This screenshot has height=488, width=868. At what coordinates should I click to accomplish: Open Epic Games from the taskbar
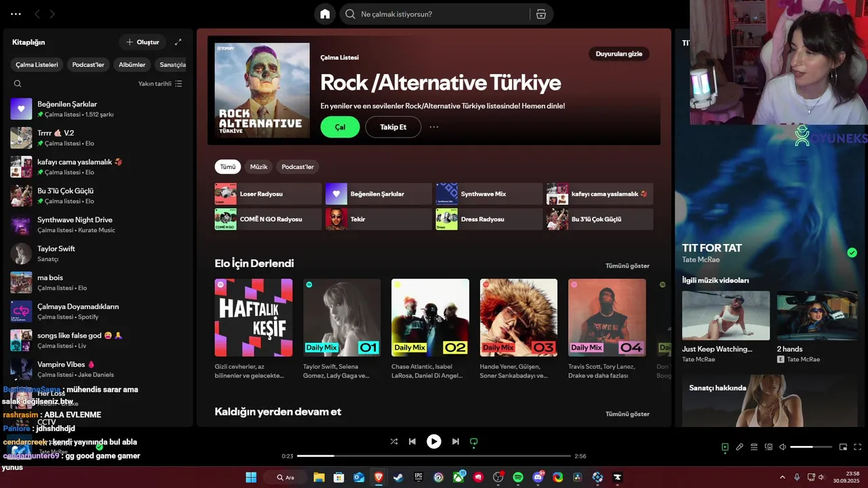(419, 477)
